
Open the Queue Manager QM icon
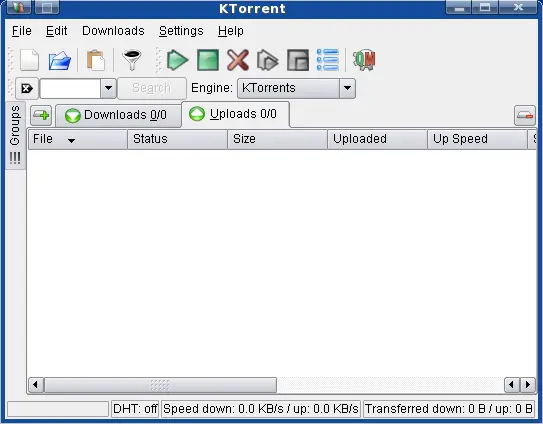click(364, 60)
